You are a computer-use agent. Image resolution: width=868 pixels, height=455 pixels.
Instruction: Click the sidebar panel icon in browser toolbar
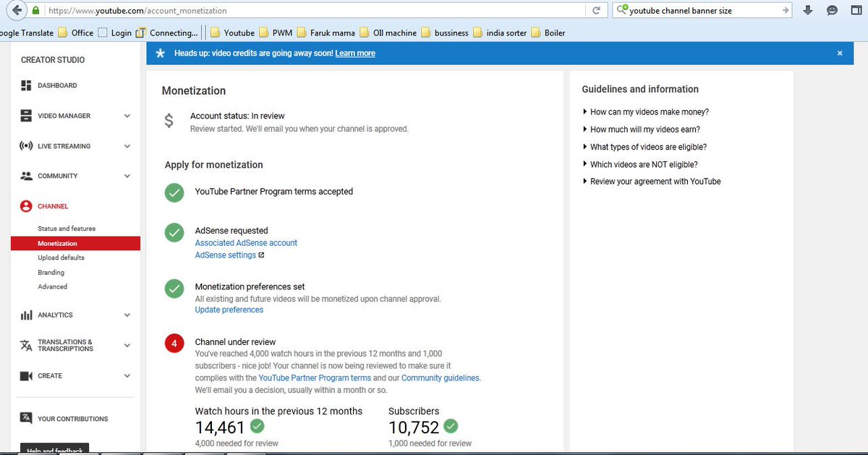point(856,10)
